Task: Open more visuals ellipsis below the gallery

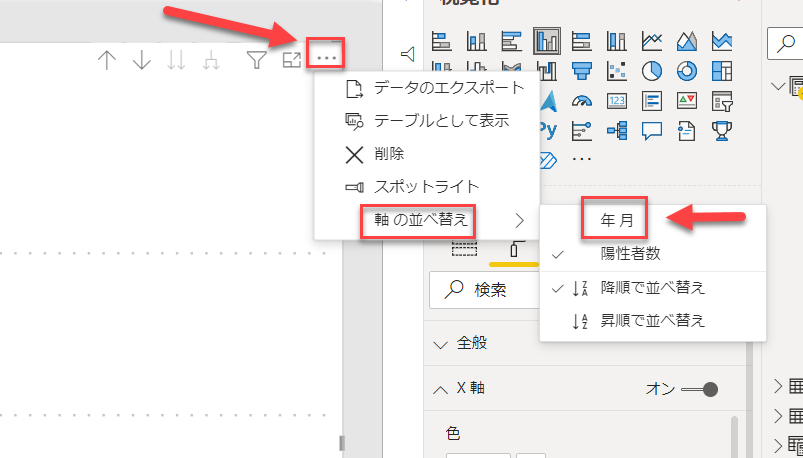Action: click(x=581, y=159)
